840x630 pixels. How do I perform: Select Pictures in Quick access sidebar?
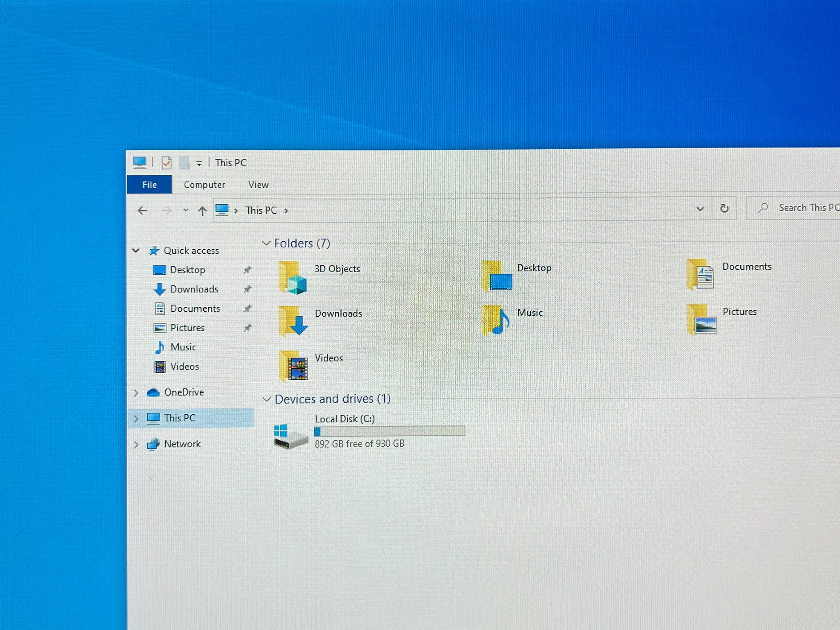tap(187, 328)
